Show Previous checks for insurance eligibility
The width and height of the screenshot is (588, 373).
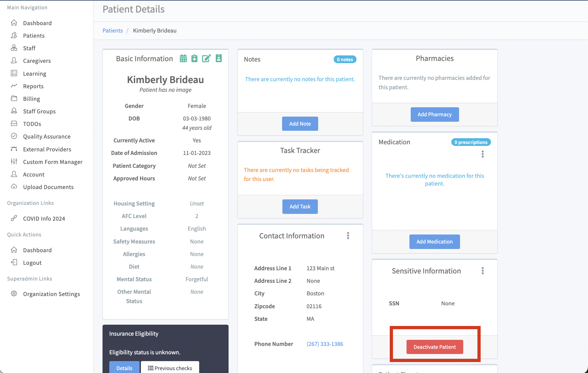click(x=170, y=368)
